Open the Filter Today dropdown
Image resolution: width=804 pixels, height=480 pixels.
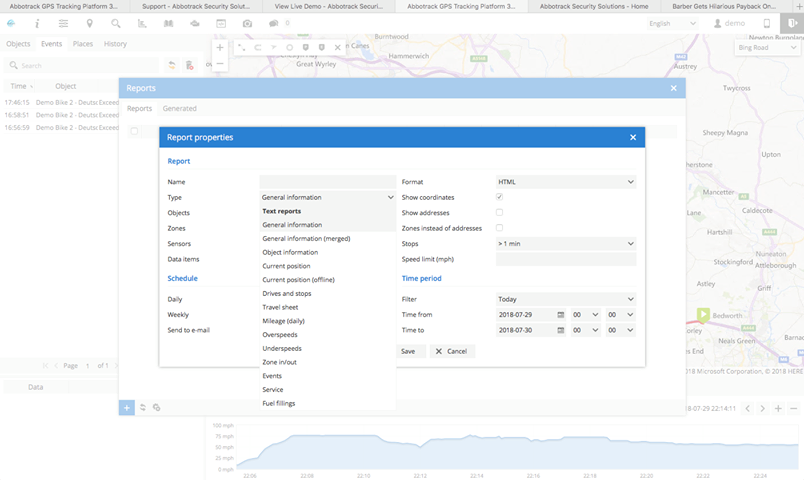[566, 299]
